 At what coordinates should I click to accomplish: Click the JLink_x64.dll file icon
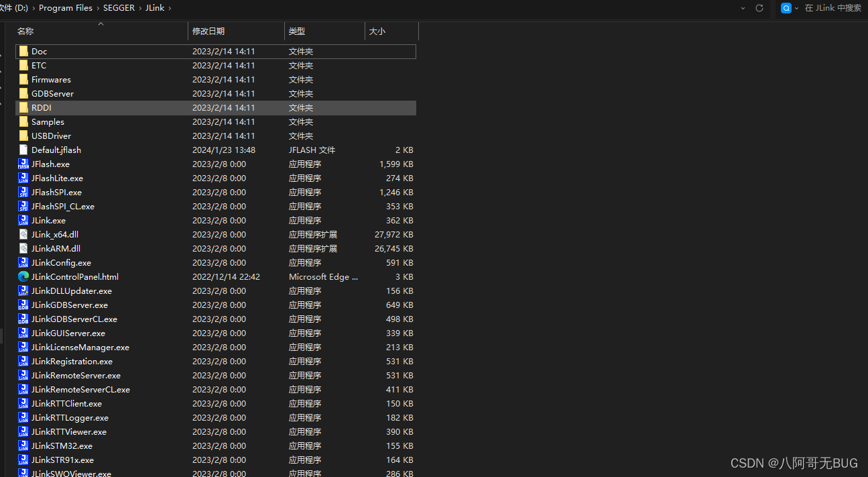pos(23,234)
